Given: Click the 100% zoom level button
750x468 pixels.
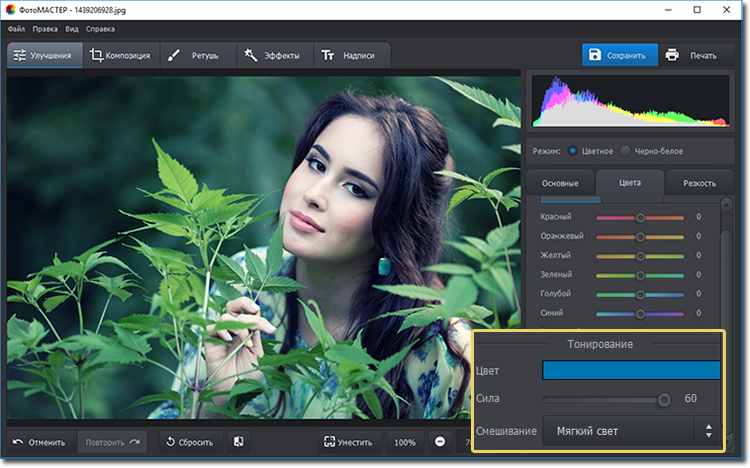Looking at the screenshot, I should (x=404, y=442).
